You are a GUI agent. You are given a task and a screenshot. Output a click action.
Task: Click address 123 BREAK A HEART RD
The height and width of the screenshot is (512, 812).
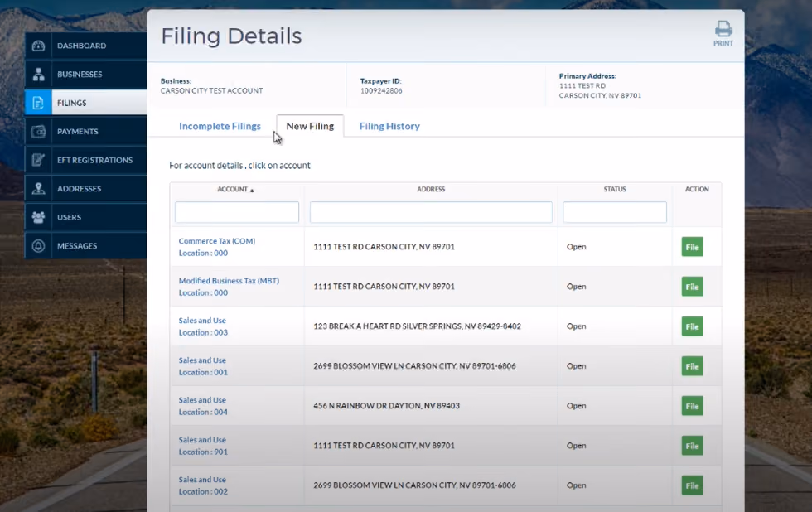tap(417, 326)
